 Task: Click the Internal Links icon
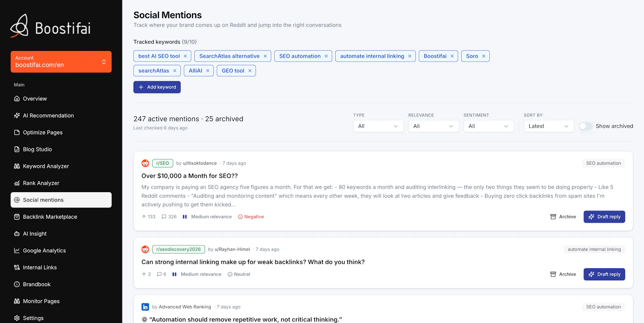coord(17,267)
